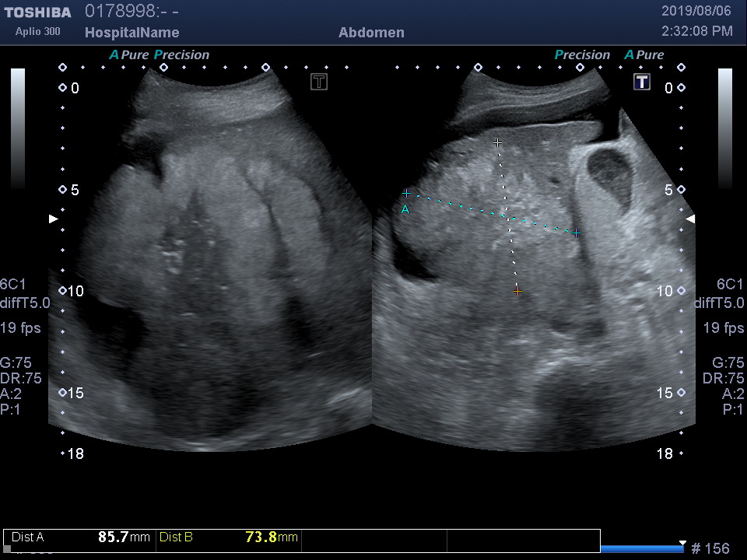Click the date 2019/08/06
The width and height of the screenshot is (747, 560).
click(x=696, y=11)
